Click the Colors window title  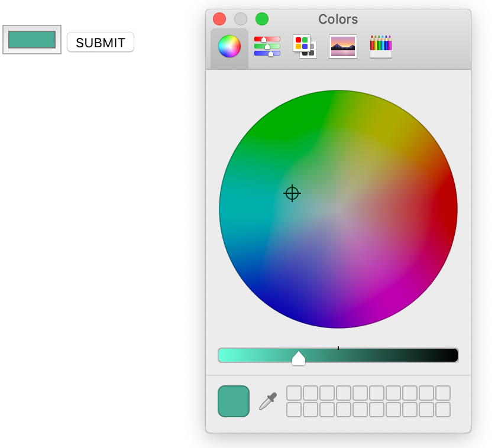coord(338,20)
